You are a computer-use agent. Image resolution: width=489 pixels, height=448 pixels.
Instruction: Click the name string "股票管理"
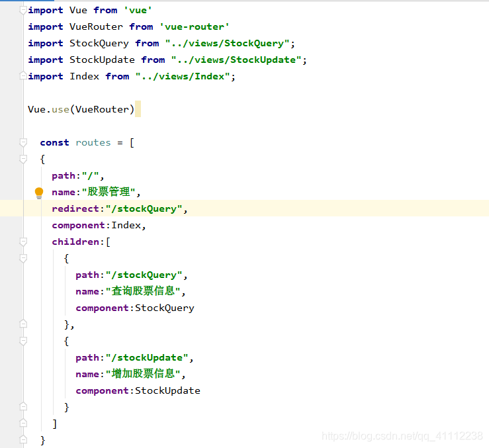(x=109, y=192)
